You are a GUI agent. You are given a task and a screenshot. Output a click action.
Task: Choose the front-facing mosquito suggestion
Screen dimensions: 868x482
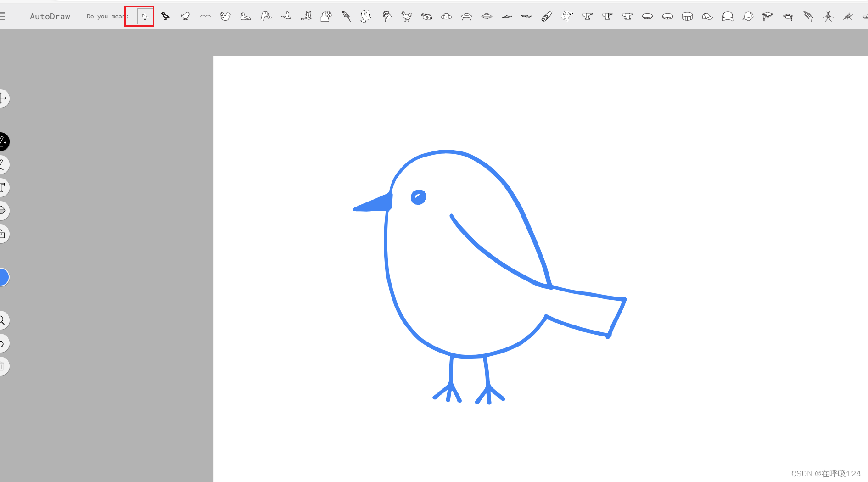tap(828, 17)
